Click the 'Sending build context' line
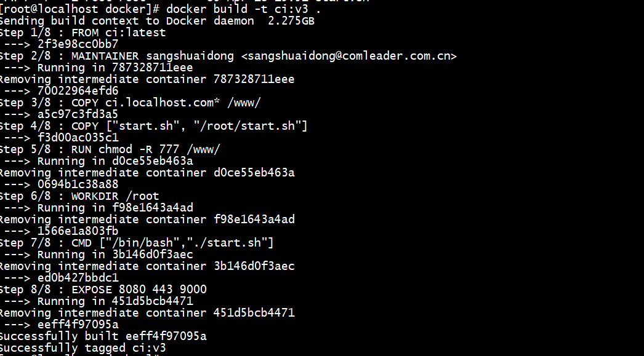This screenshot has height=356, width=644. click(x=157, y=20)
